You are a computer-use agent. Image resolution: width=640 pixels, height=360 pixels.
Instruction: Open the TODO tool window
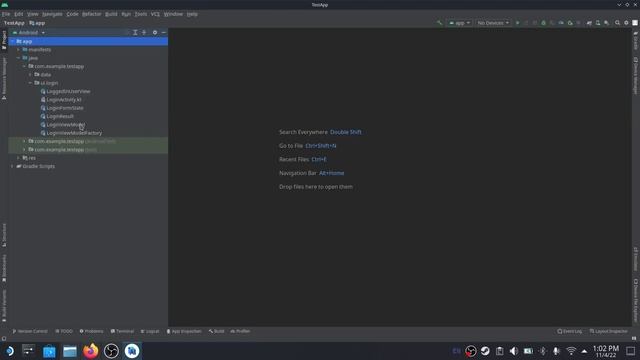tap(64, 331)
